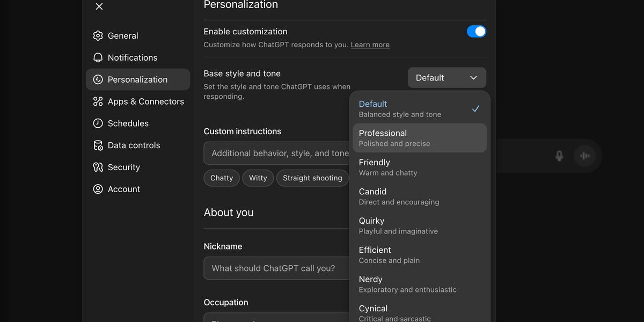This screenshot has width=644, height=322.
Task: Pick the Quirky tone option
Action: click(419, 225)
